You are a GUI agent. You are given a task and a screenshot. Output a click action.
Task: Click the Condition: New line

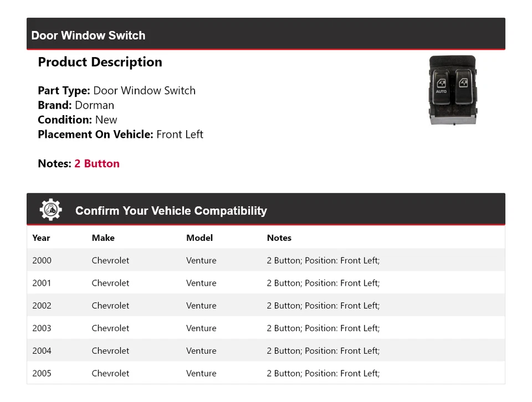coord(78,120)
